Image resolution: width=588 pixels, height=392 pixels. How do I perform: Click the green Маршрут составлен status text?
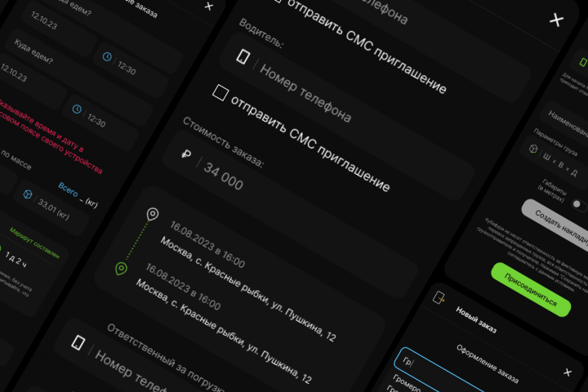click(34, 243)
